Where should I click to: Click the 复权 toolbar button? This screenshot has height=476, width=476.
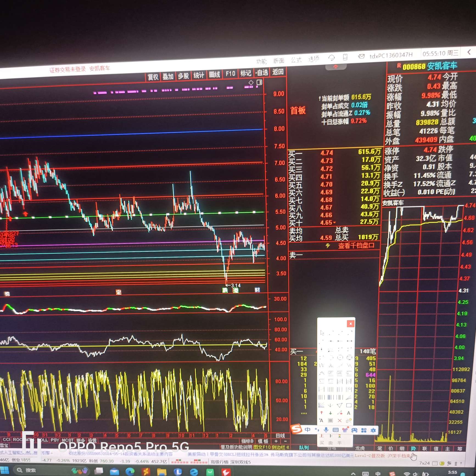point(153,77)
